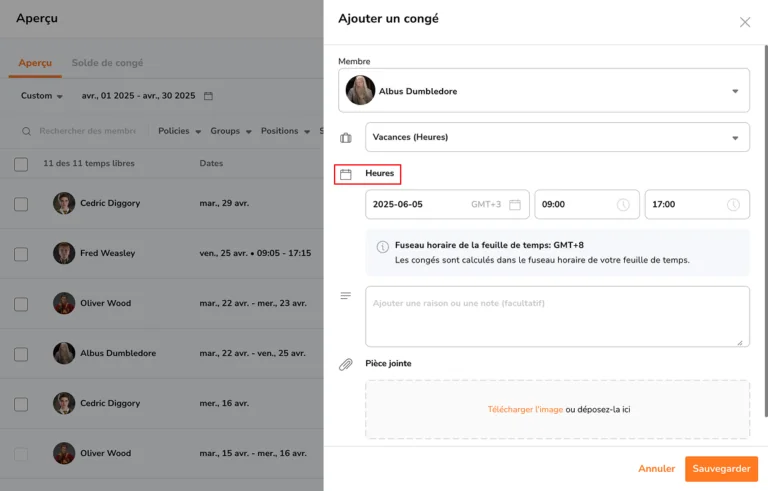768x491 pixels.
Task: Click 'Fuseau horaire de la feuille de temps: GMT+8' text
Action: coord(489,245)
